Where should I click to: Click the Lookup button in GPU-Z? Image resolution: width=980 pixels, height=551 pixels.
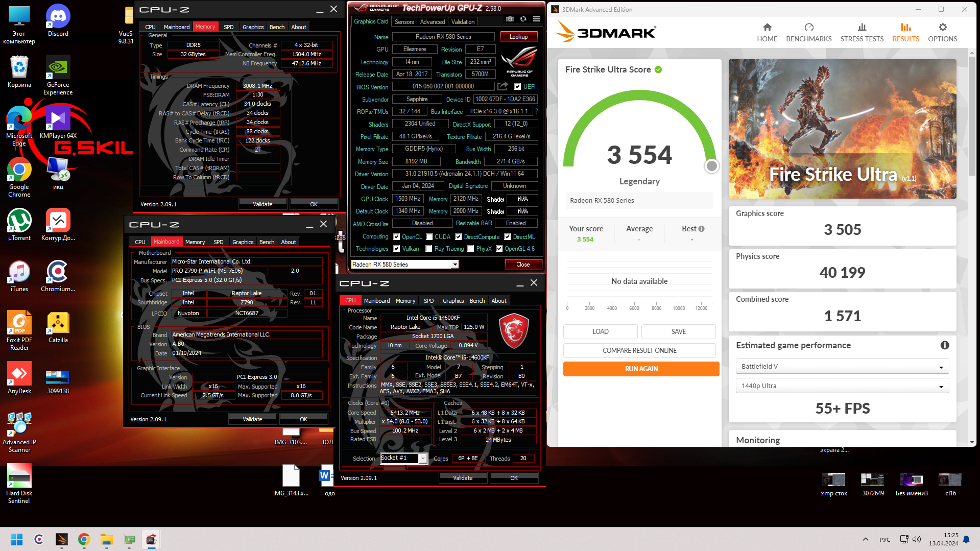[518, 37]
